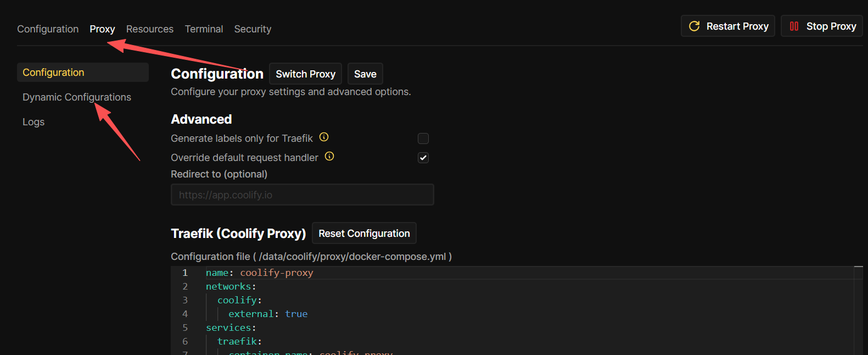Select Configuration in the left sidebar
Viewport: 868px width, 355px height.
click(x=53, y=73)
